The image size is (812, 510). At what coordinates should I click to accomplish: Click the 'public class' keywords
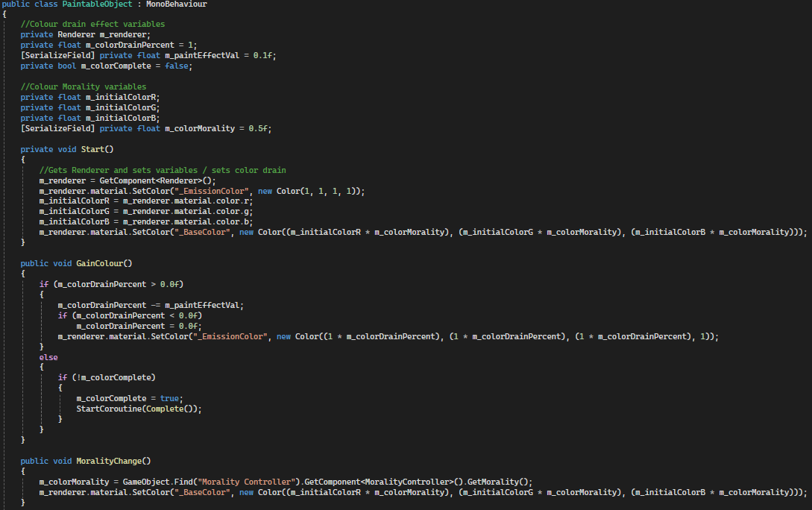[x=30, y=4]
